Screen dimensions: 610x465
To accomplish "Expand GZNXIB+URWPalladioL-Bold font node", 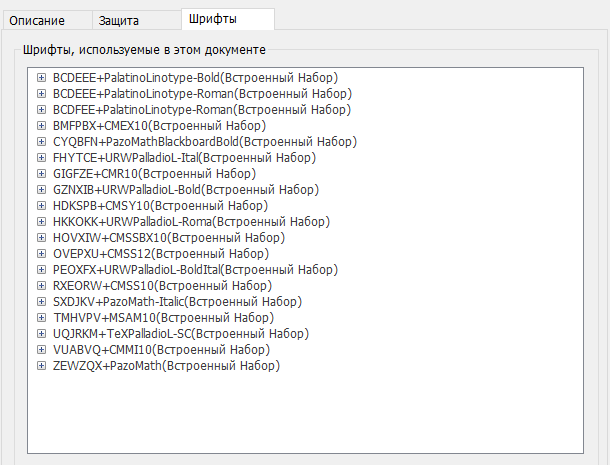I will point(41,190).
